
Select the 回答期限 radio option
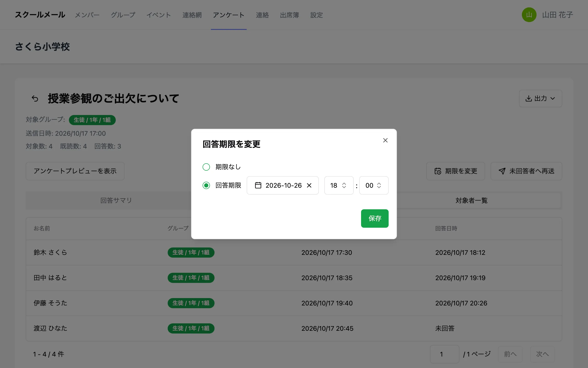coord(206,185)
